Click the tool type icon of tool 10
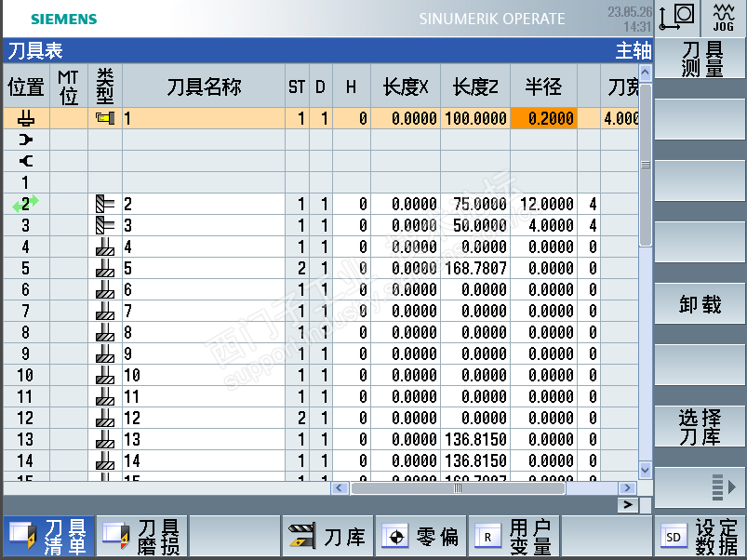747x560 pixels. 105,375
